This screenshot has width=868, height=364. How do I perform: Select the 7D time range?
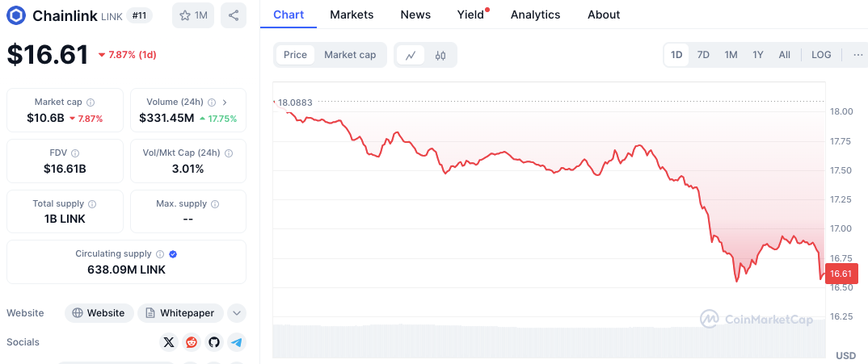703,55
